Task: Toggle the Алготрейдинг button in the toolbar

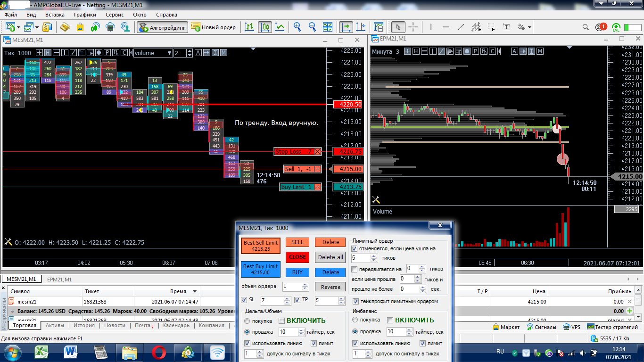Action: tap(163, 27)
